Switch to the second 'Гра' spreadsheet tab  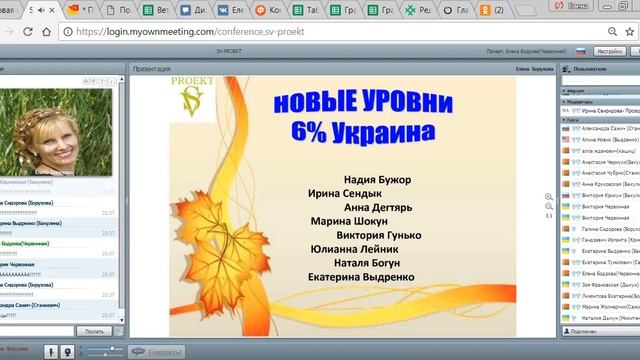point(381,10)
